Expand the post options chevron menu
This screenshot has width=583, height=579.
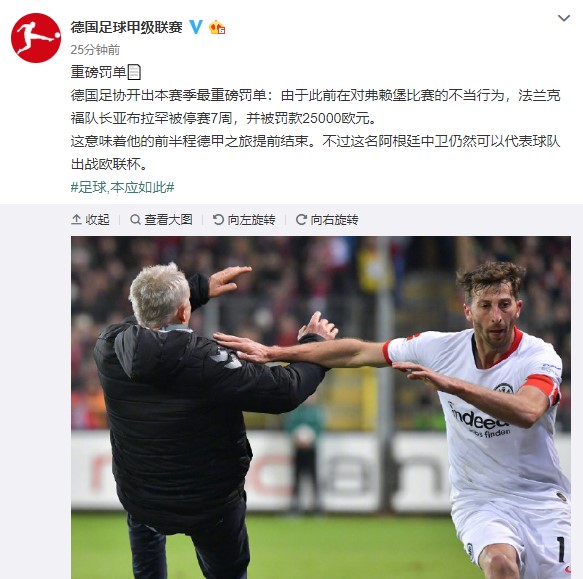coord(564,18)
